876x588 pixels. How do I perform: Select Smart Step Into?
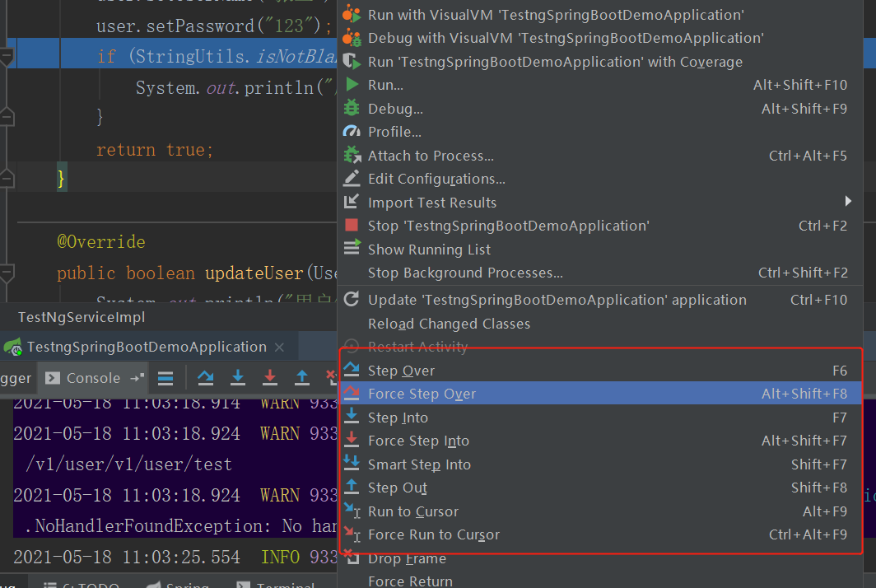[600, 465]
